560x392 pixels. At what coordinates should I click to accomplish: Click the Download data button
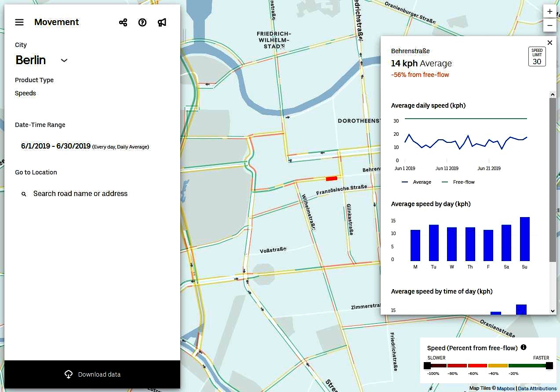point(92,374)
